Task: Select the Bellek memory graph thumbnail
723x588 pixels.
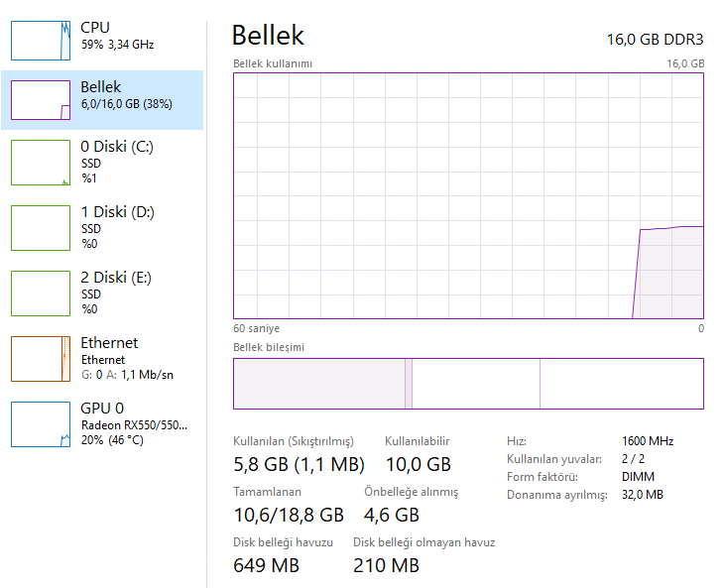Action: click(41, 100)
